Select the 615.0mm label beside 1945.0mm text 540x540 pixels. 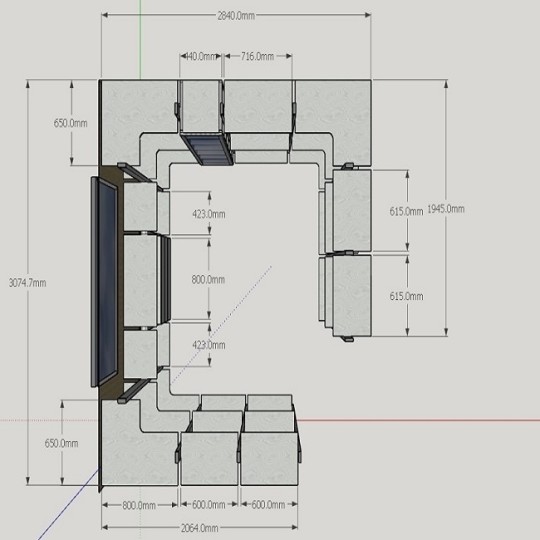tap(406, 211)
